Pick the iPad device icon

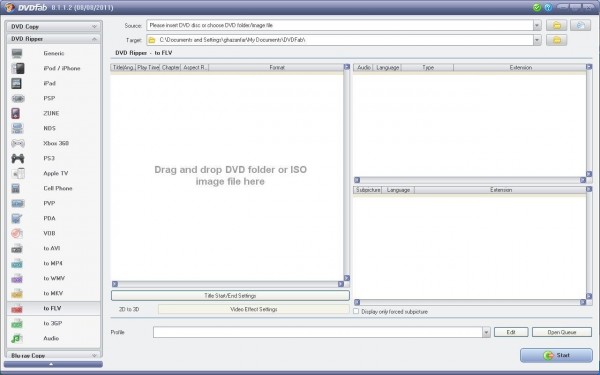tap(16, 83)
